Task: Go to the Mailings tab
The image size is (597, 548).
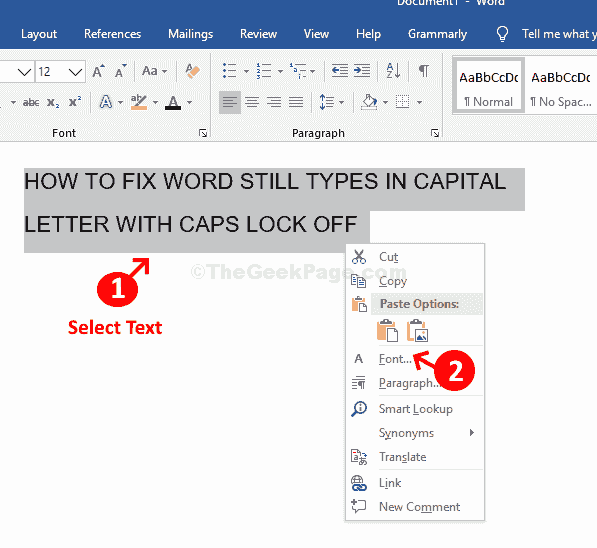Action: 190,34
